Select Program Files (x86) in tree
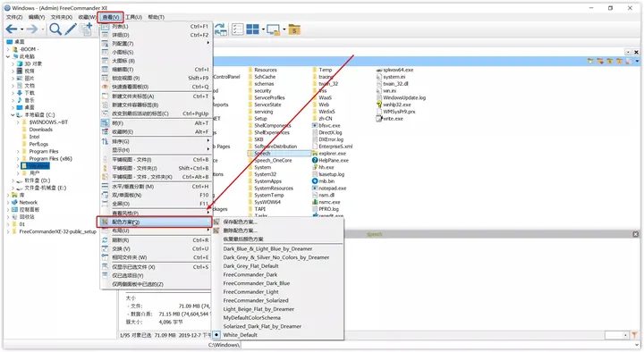644x352 pixels. point(50,158)
